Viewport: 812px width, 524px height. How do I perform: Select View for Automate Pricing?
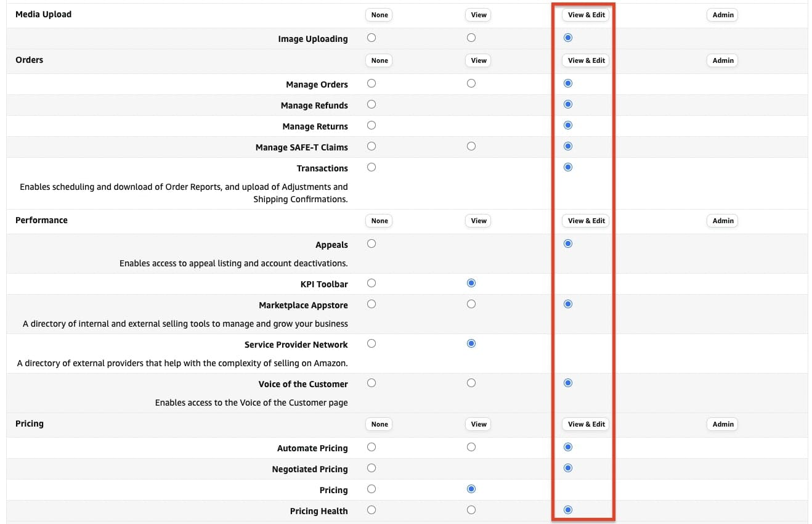click(x=471, y=447)
